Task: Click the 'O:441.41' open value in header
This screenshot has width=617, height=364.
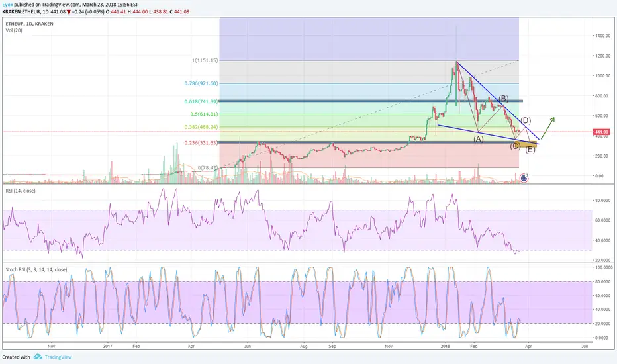Action: (x=117, y=12)
